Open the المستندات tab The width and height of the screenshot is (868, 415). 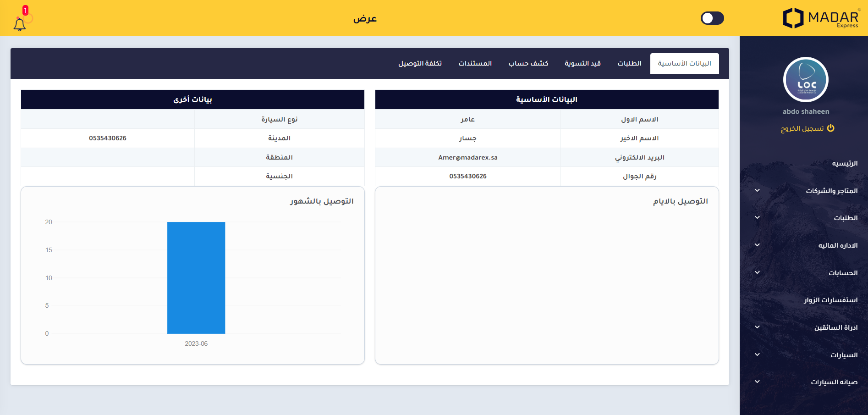click(x=475, y=63)
